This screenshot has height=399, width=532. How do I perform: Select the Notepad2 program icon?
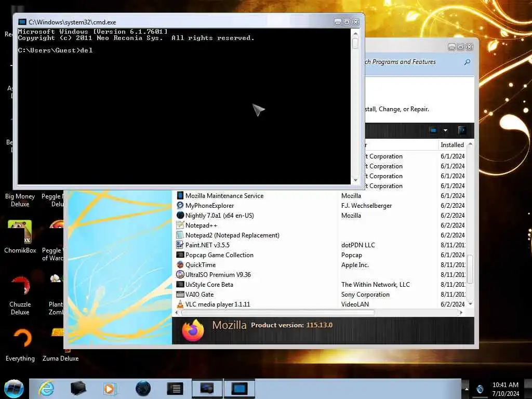(180, 235)
